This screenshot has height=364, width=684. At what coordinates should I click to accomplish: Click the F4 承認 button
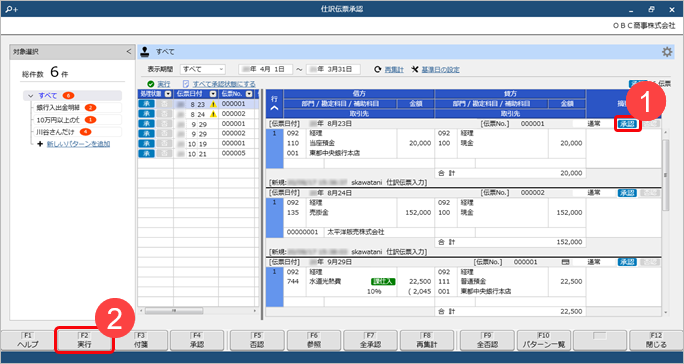click(197, 340)
